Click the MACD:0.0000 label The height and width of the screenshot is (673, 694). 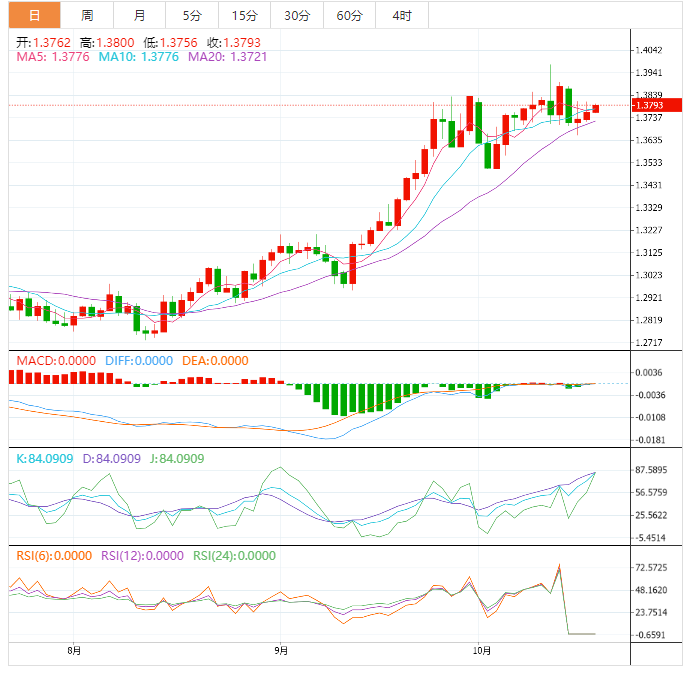point(56,361)
